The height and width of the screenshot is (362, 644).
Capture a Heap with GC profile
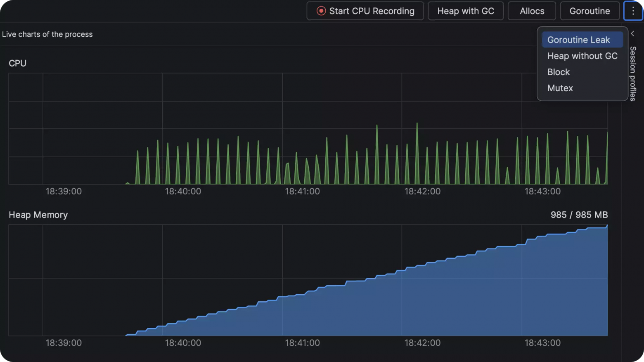point(466,11)
